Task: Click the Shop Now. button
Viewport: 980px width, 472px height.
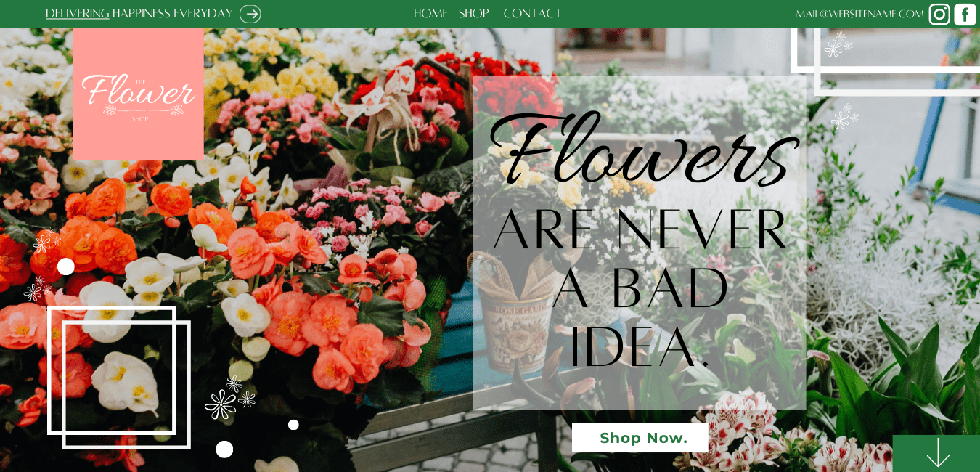Action: coord(640,438)
